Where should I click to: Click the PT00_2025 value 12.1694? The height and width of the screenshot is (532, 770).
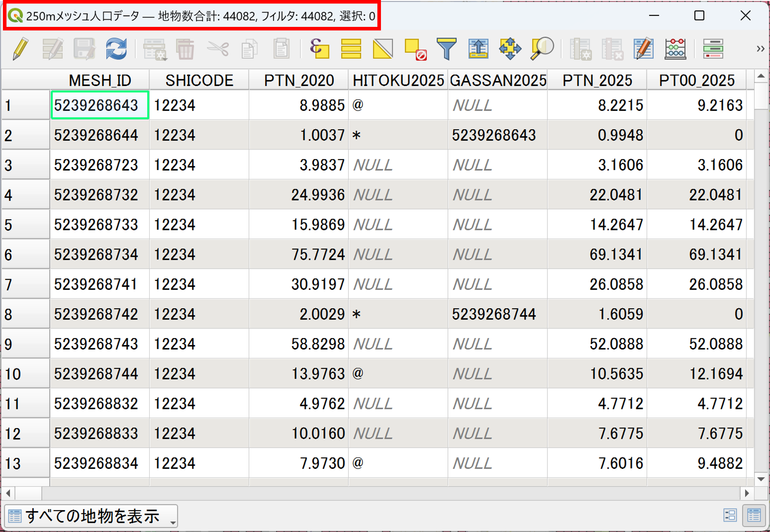(697, 374)
